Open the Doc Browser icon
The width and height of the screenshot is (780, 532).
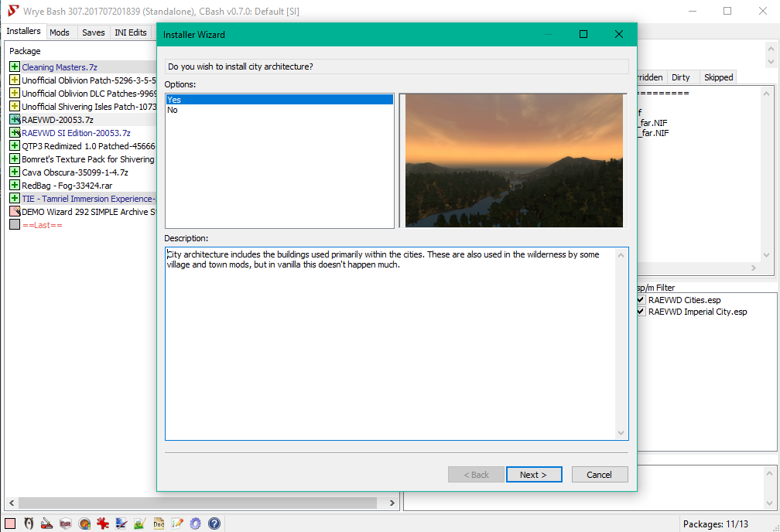point(159,523)
